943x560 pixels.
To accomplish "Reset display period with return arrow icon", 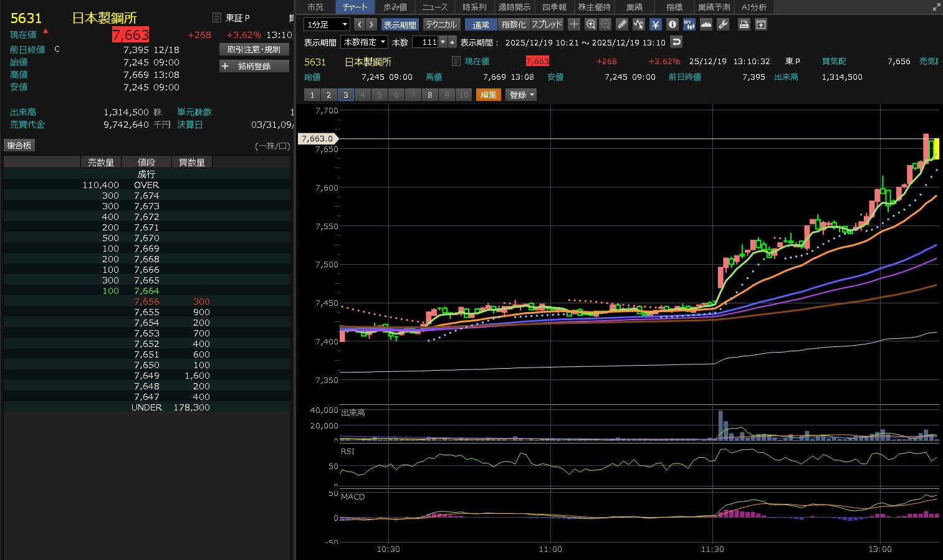I will [676, 42].
